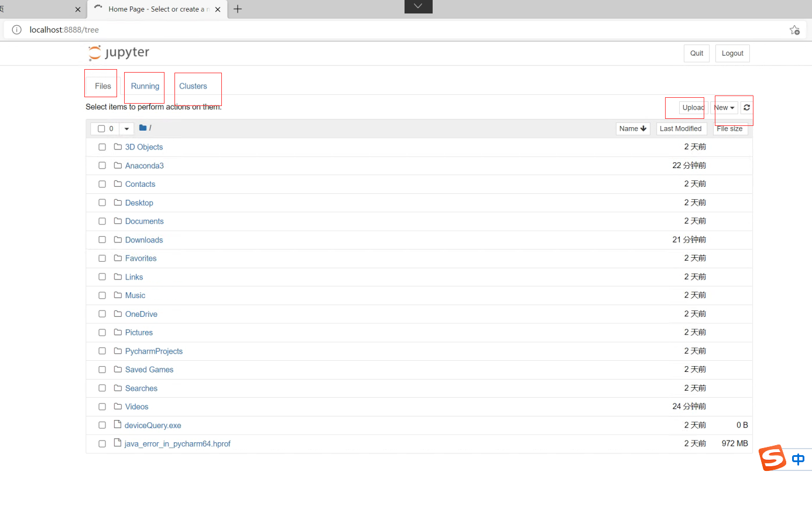The image size is (812, 509).
Task: Sort the list by Name
Action: click(633, 129)
